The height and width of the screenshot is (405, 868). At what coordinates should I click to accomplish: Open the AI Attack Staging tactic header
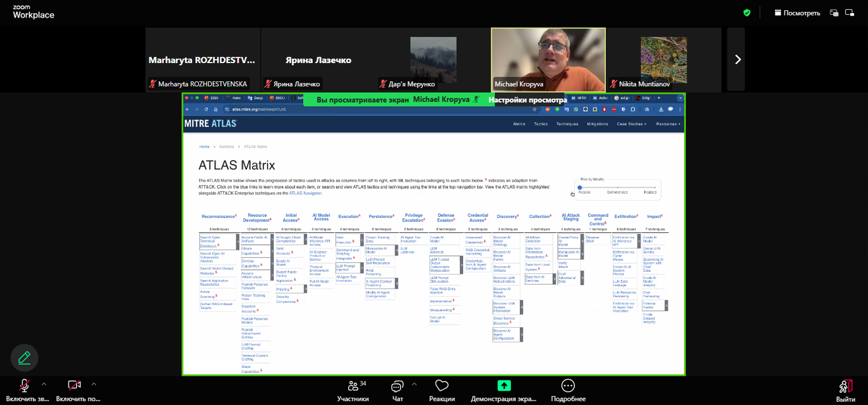click(571, 217)
